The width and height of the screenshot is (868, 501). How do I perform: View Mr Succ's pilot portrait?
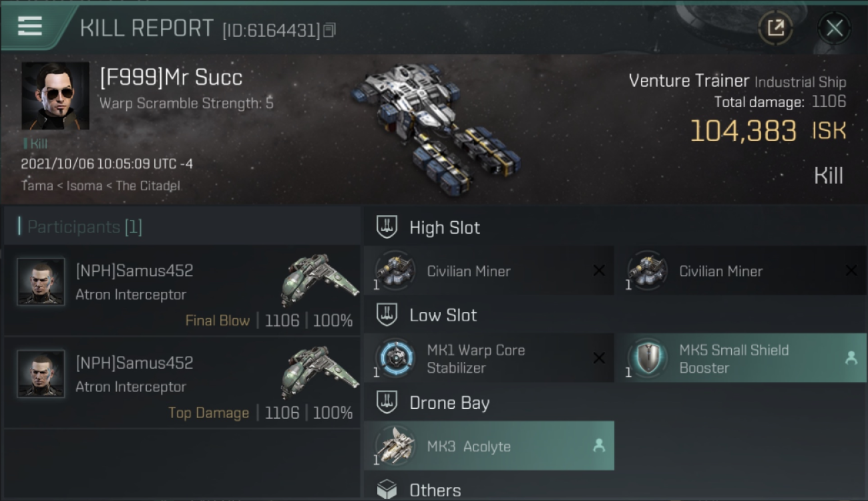(55, 96)
